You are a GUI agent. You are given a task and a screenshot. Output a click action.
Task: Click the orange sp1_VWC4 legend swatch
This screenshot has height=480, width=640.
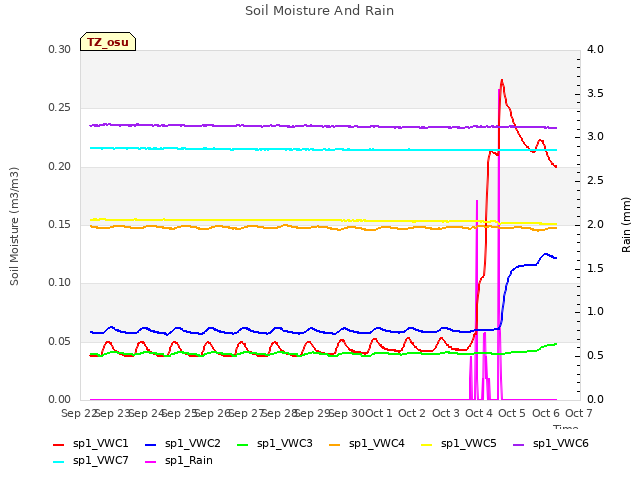click(x=335, y=445)
